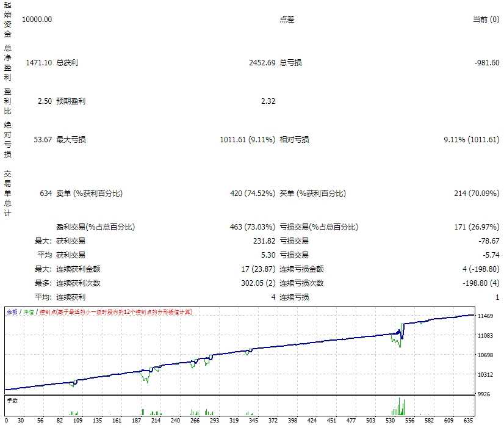The width and height of the screenshot is (504, 428).
Task: Select the starting capital value 10000.00
Action: tap(37, 20)
